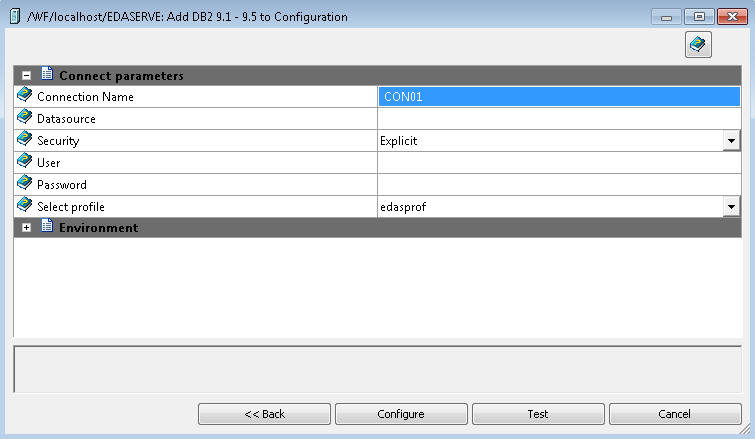Close the Add DB2 configuration window
This screenshot has height=439, width=755.
point(732,17)
